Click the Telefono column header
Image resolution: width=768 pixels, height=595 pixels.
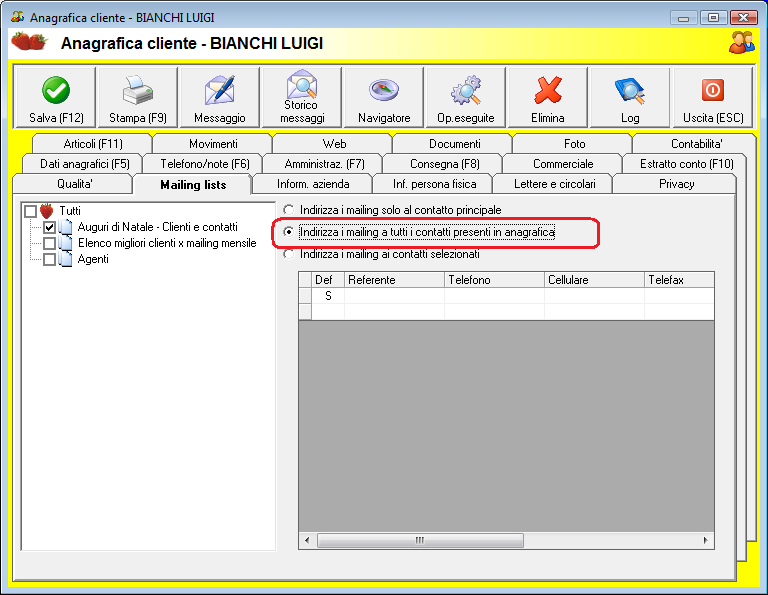[494, 280]
